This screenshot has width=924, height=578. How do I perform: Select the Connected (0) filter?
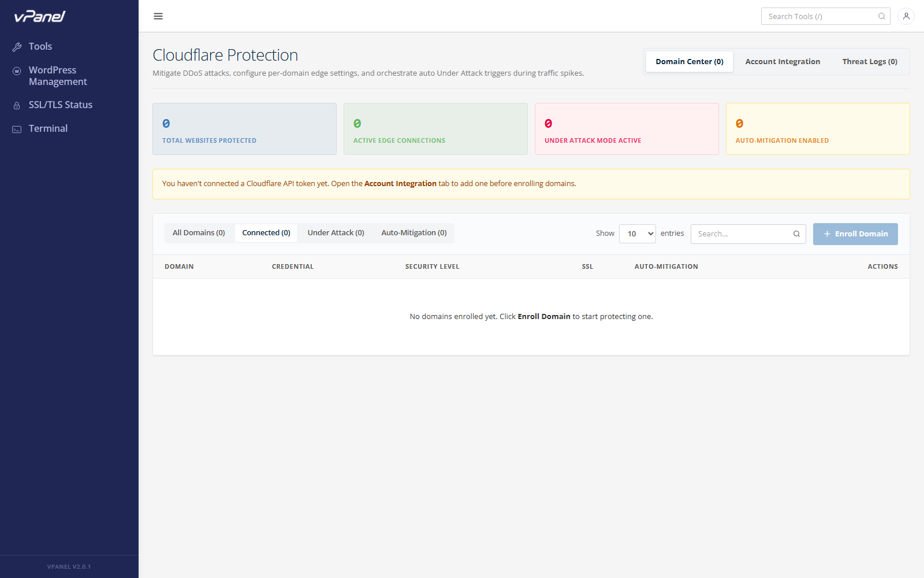266,233
